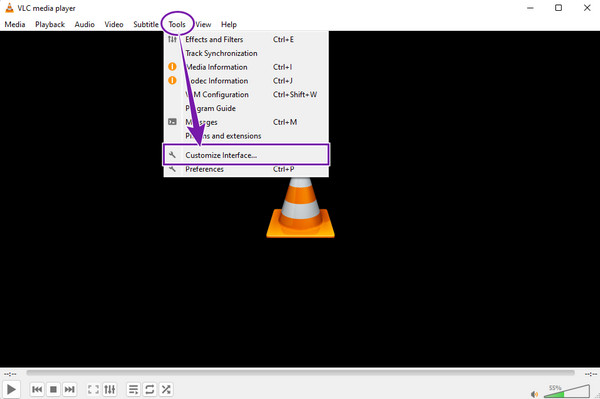The height and width of the screenshot is (399, 600).
Task: Skip to next media track
Action: 69,389
